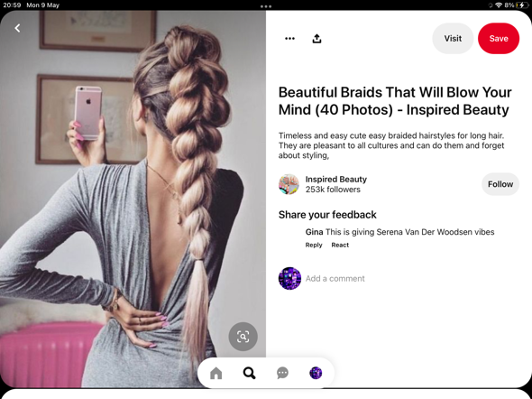Screen dimensions: 532x399
Task: Go to the Home tab icon
Action: coord(216,373)
